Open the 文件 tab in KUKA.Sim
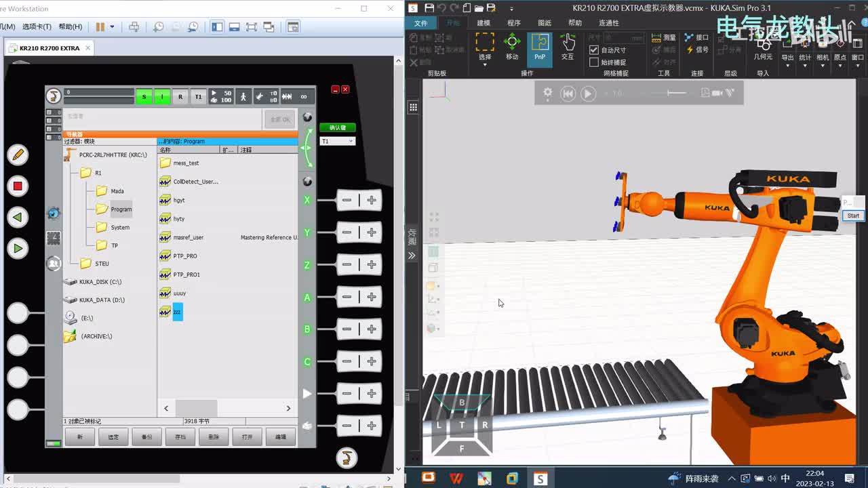 point(420,23)
